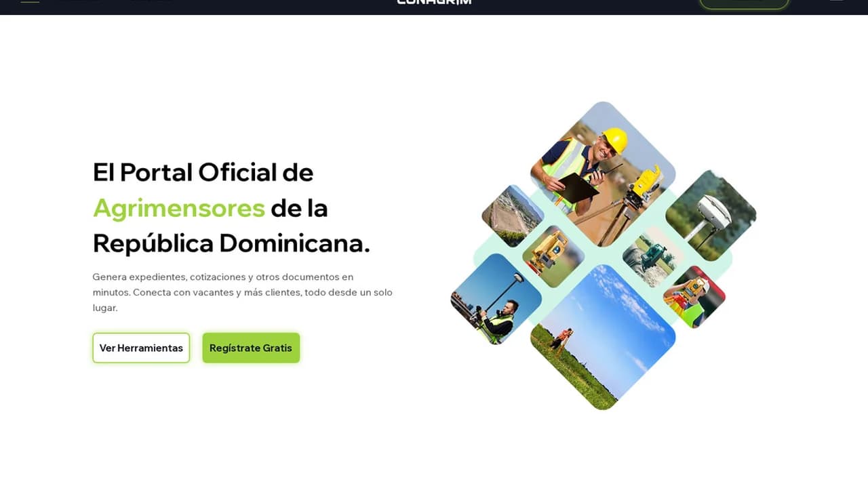This screenshot has height=488, width=868.
Task: Click the heading line República Dominicana.
Action: [231, 243]
